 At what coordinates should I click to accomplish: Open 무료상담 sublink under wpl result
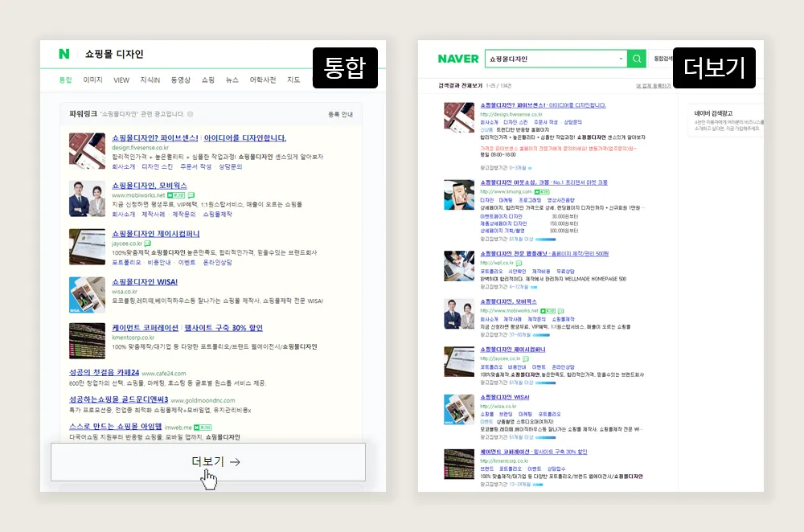(565, 272)
